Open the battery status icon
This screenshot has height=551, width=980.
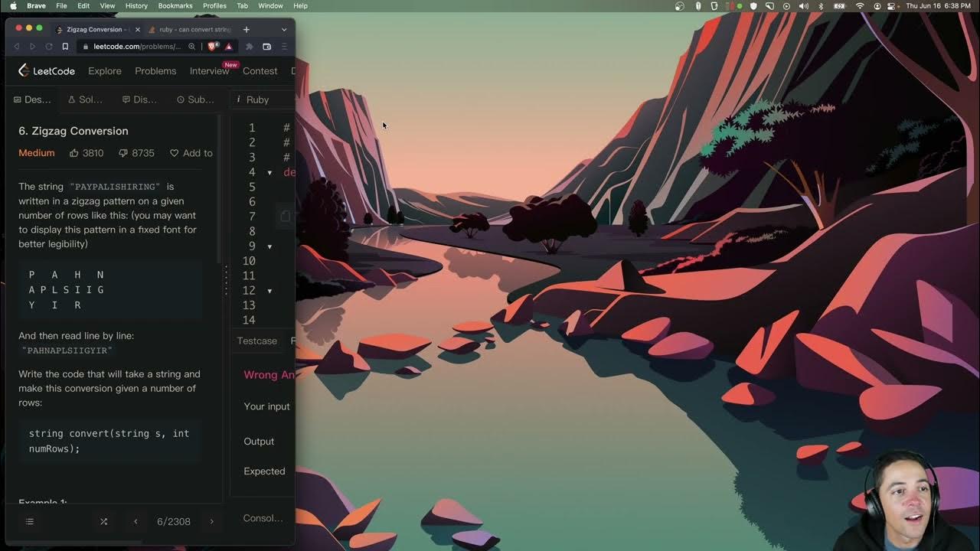[839, 5]
